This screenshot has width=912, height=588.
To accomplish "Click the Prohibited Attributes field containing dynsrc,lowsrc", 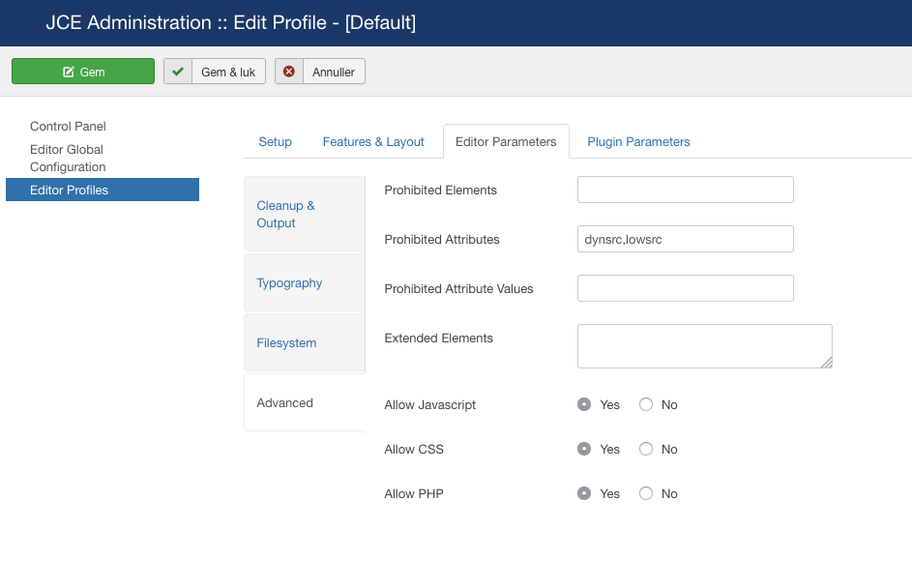I will point(685,239).
